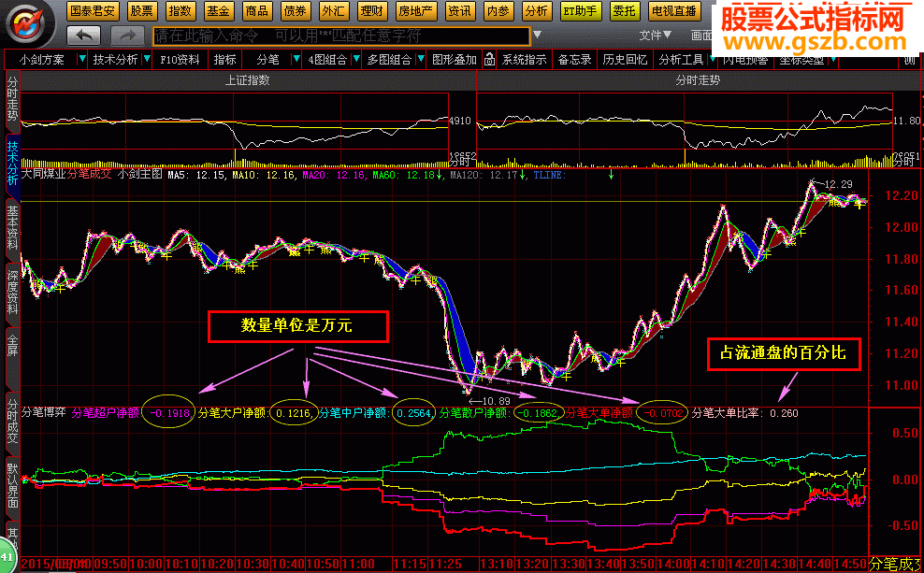
Task: Open the 委托 trading button
Action: tap(624, 10)
